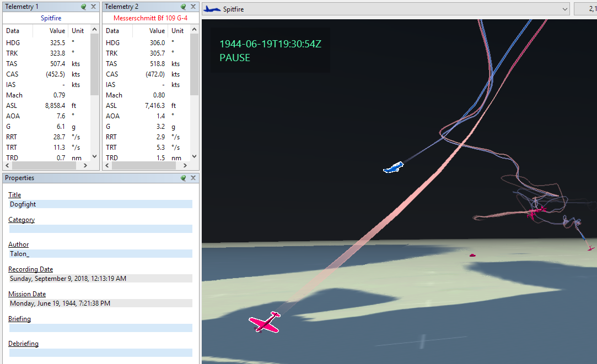Viewport: 597px width, 364px height.
Task: Click the Title field containing Dogfight
Action: (100, 204)
